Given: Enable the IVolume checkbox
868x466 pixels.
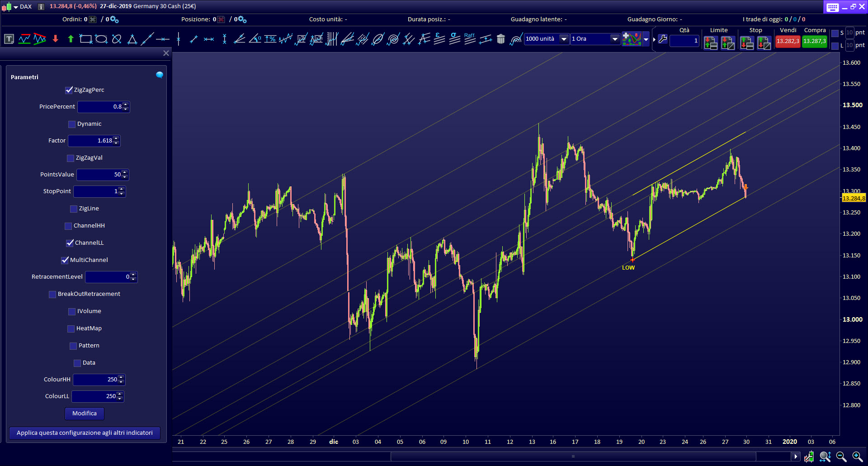Looking at the screenshot, I should pos(72,311).
